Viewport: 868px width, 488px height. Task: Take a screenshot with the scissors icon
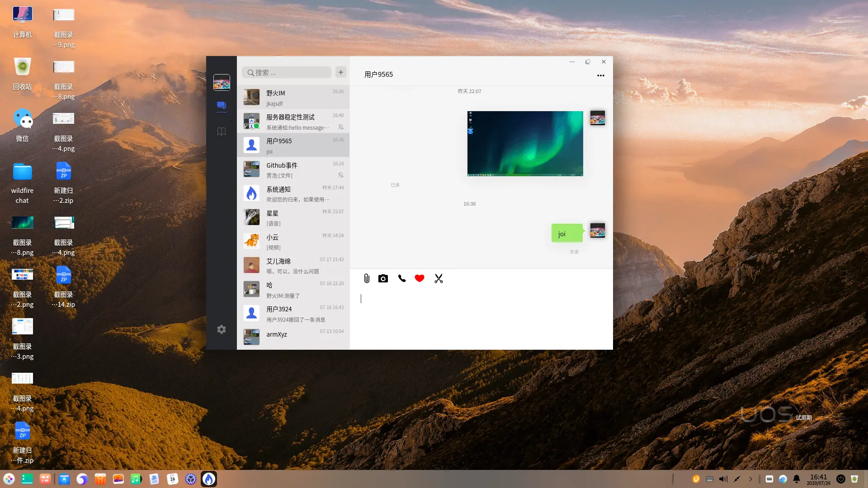click(438, 278)
